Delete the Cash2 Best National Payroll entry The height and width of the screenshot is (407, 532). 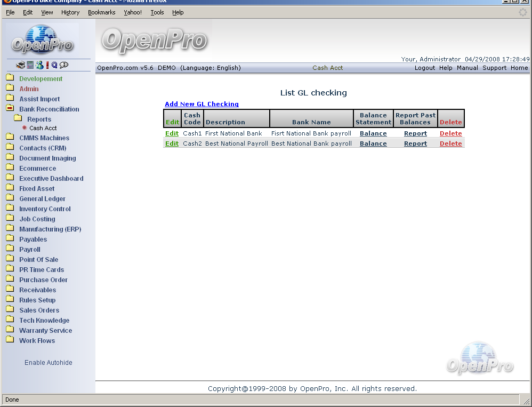450,143
